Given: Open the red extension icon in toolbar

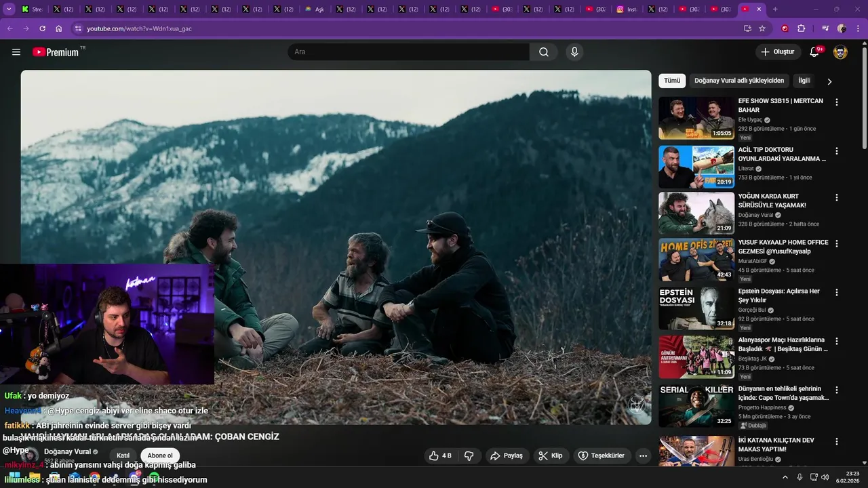Looking at the screenshot, I should pyautogui.click(x=785, y=28).
